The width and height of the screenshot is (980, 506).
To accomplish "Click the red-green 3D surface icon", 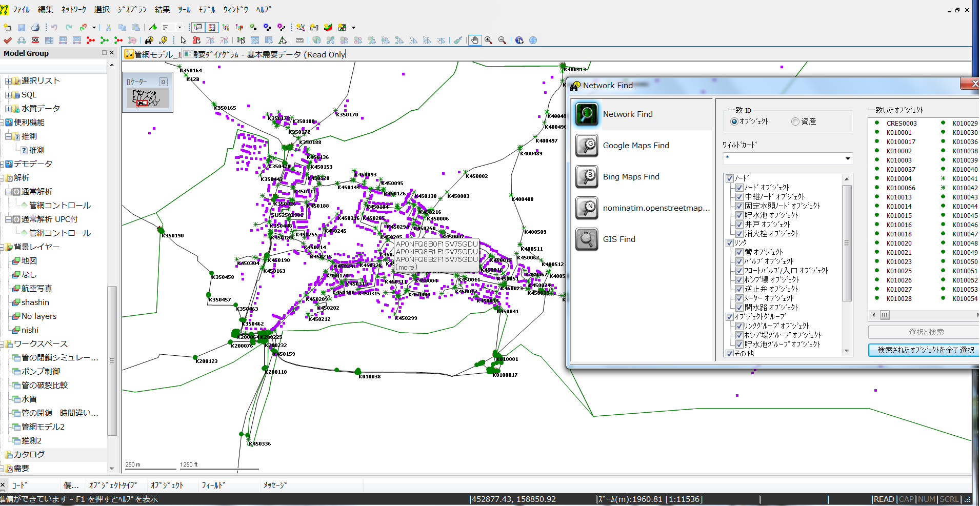I will tap(328, 27).
